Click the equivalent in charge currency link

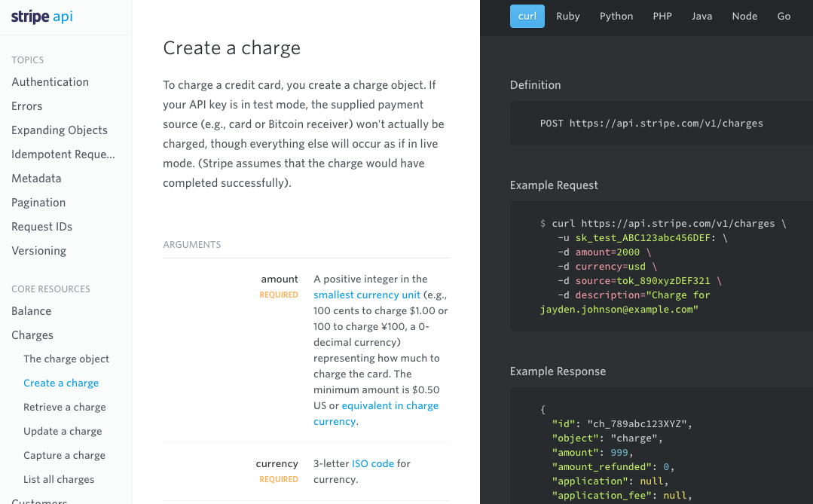tap(390, 406)
